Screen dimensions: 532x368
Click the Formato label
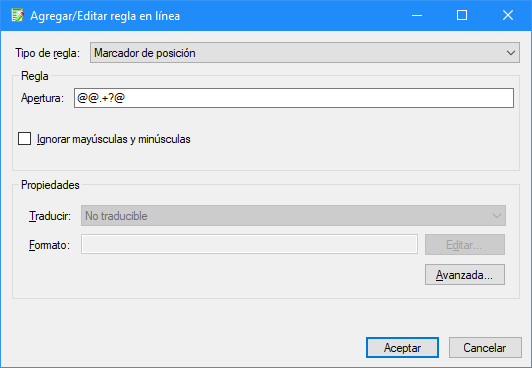49,245
